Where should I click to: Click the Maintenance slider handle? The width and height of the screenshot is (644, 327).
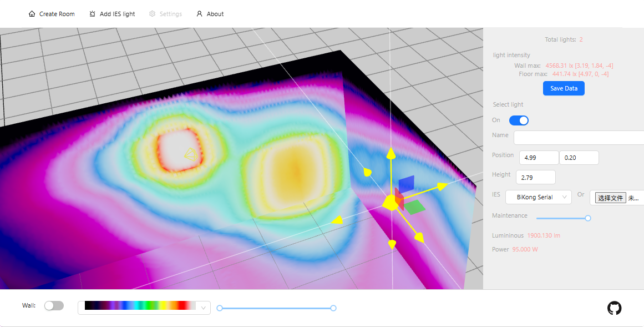[x=588, y=218]
